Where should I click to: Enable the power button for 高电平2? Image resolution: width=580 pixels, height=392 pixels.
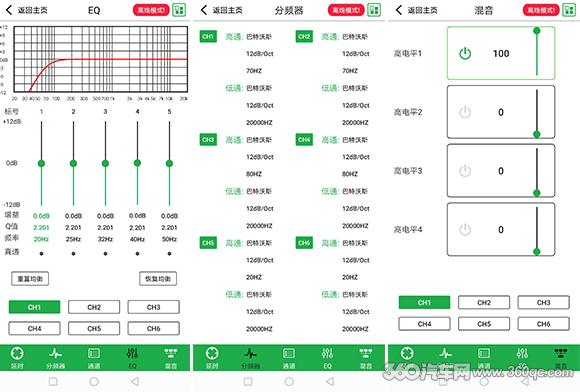[465, 112]
